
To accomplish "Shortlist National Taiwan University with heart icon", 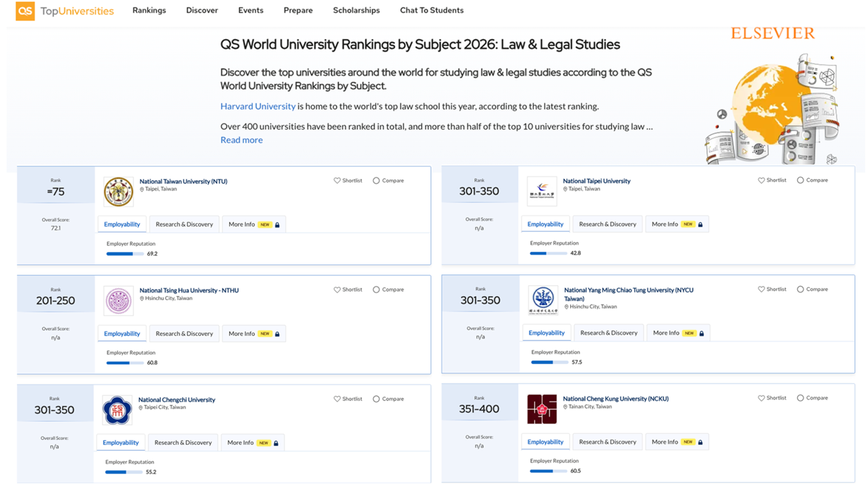I will [337, 180].
